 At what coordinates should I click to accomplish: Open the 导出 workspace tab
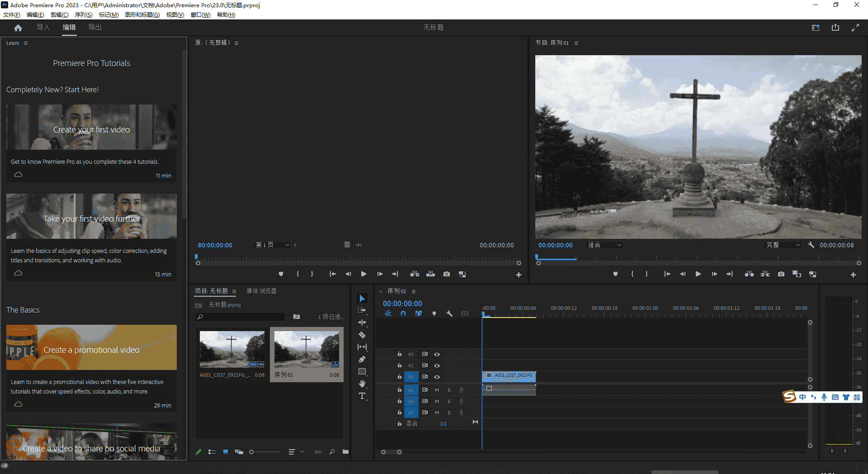pyautogui.click(x=95, y=28)
